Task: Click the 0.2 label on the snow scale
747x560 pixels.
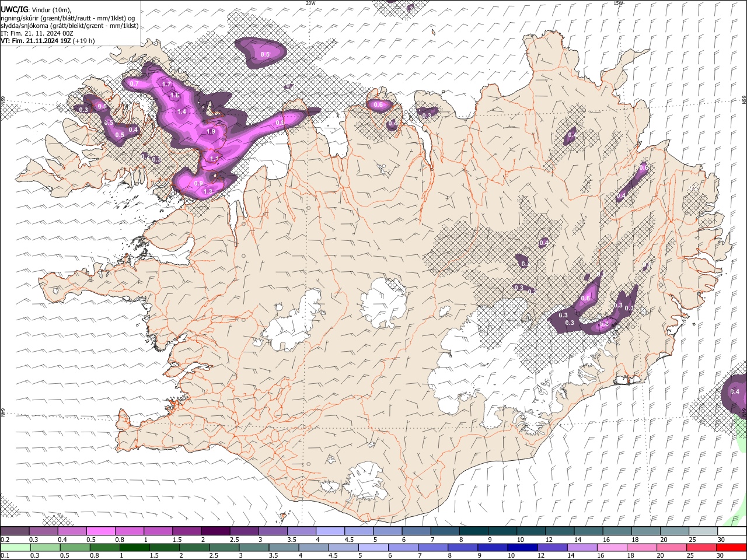Action: [x=4, y=540]
